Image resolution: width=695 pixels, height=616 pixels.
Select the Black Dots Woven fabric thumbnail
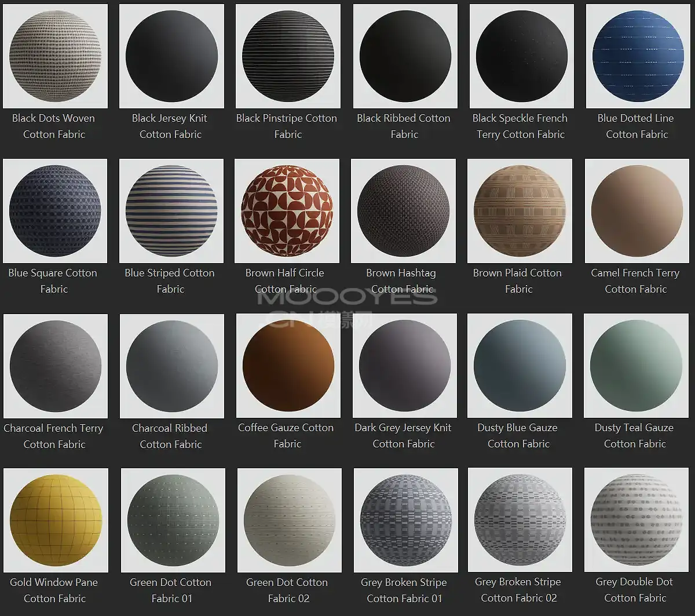click(55, 56)
